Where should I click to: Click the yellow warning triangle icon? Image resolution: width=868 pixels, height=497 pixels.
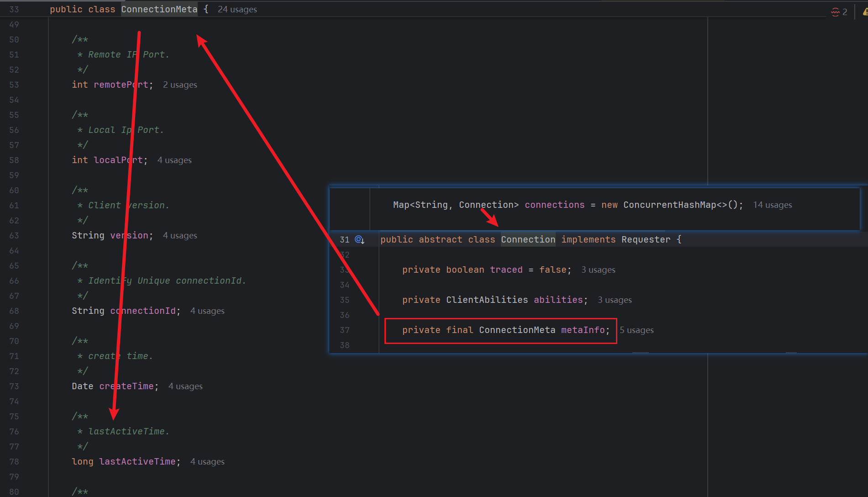pos(865,12)
